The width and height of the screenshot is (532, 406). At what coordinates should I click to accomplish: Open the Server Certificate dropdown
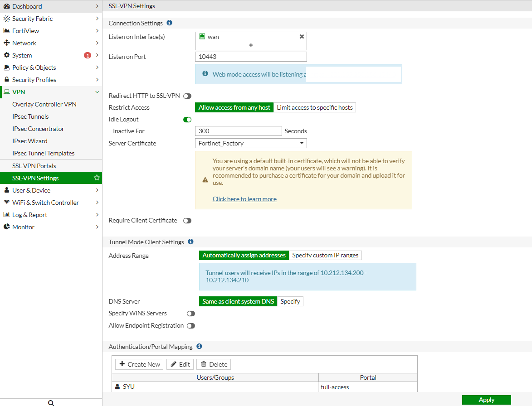coord(301,143)
